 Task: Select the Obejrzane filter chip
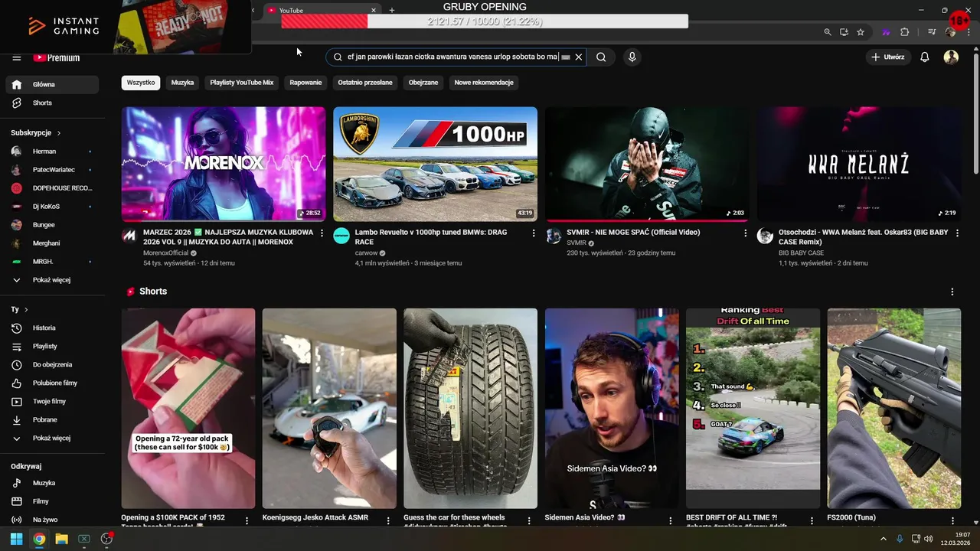[423, 83]
